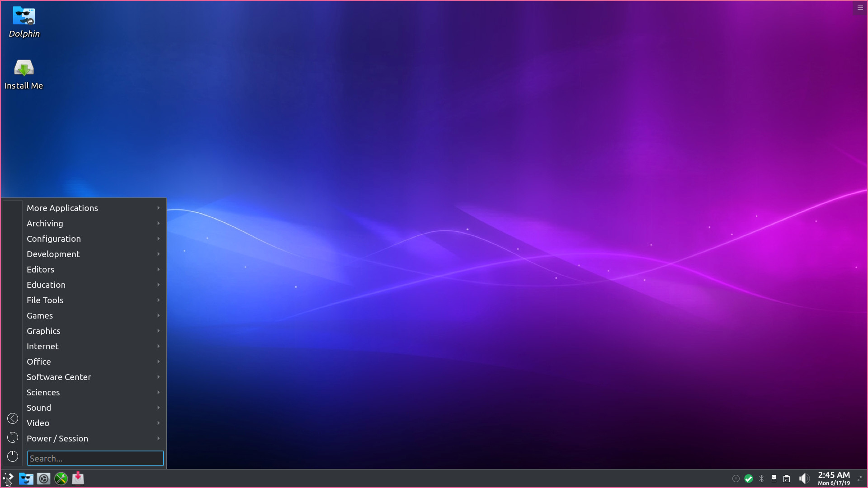
Task: Select the Development category in the menu
Action: point(53,254)
